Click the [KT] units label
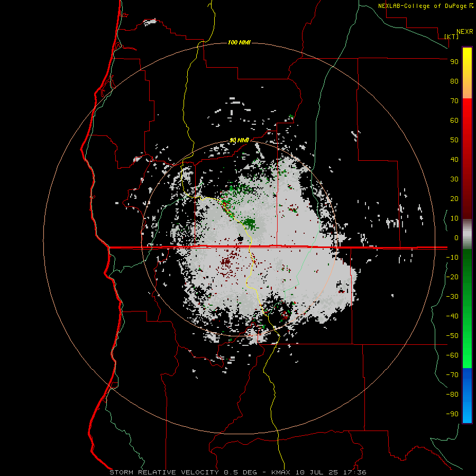Screen dimensions: 476x476 click(x=452, y=36)
